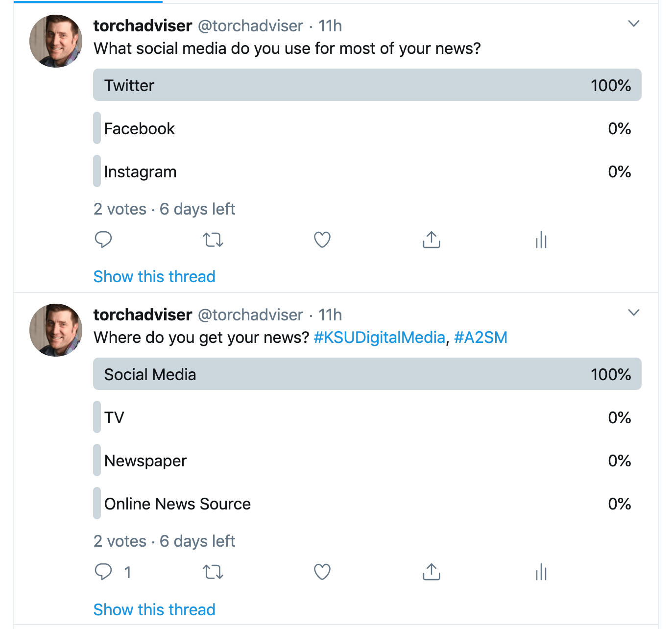Select the Social Media poll result bar
The width and height of the screenshot is (672, 629).
367,374
